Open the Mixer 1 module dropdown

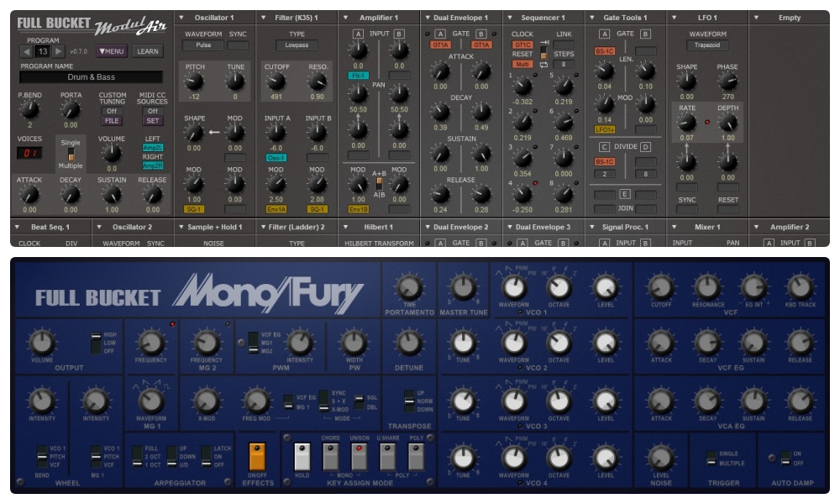point(674,227)
